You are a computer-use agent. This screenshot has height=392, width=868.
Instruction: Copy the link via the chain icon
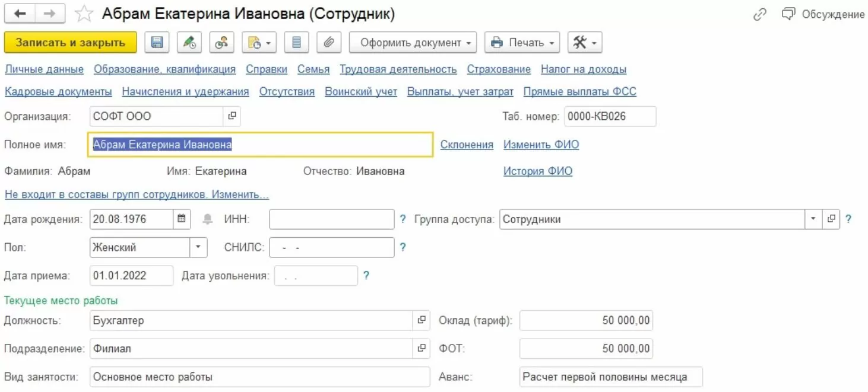point(760,14)
